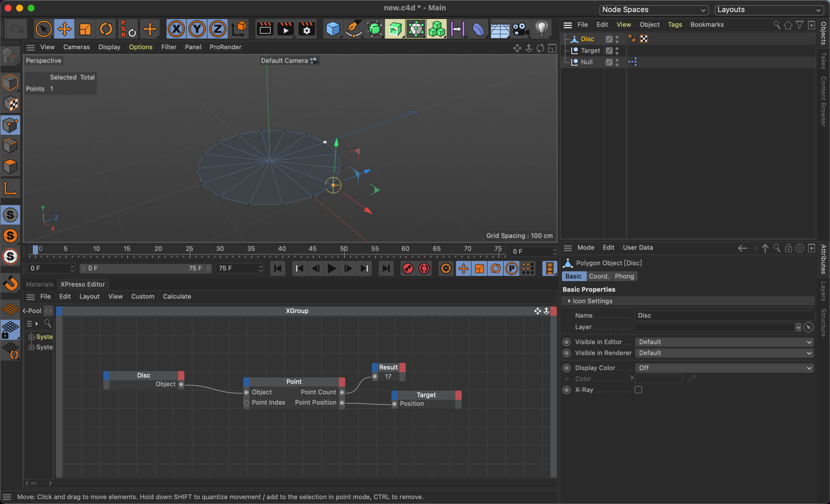Screen dimensions: 830x504
Task: Select the Rotate tool in top toolbar
Action: tap(106, 29)
